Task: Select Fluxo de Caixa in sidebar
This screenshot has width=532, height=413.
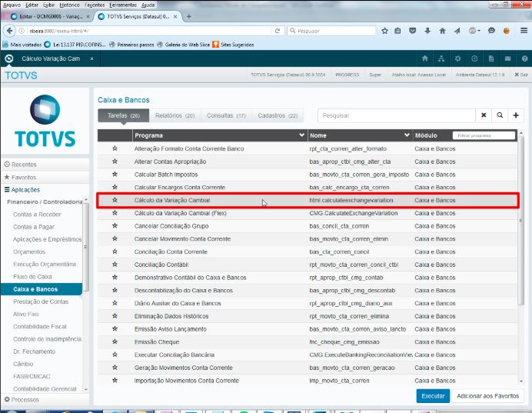Action: click(32, 277)
